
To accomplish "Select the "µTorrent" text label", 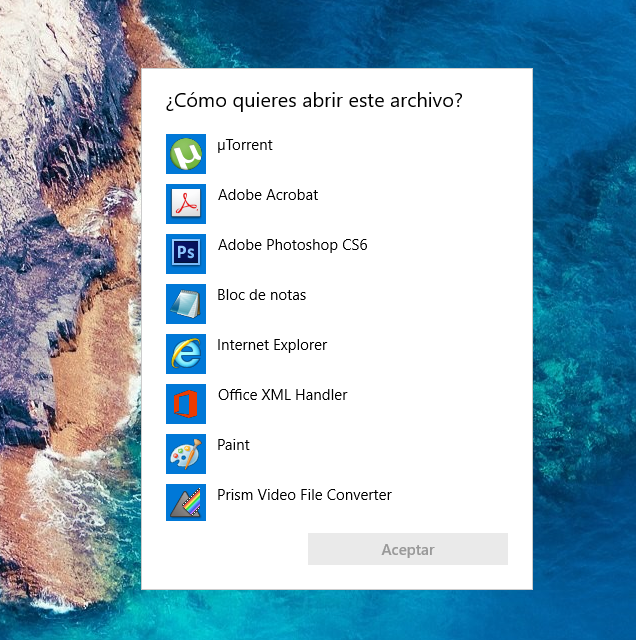I will pyautogui.click(x=245, y=145).
